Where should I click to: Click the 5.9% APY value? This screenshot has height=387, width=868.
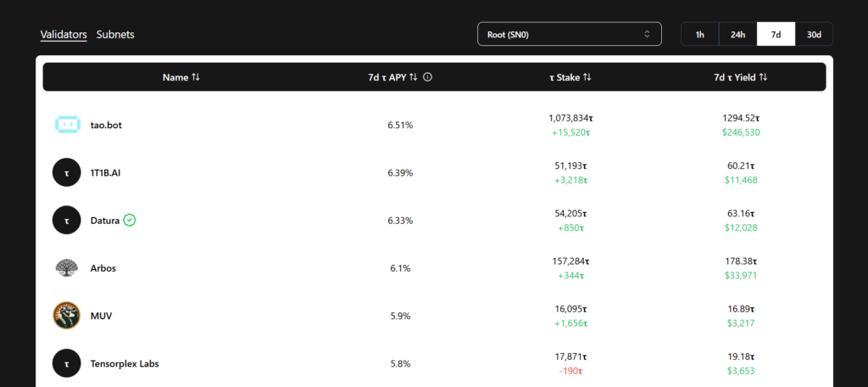(x=400, y=316)
